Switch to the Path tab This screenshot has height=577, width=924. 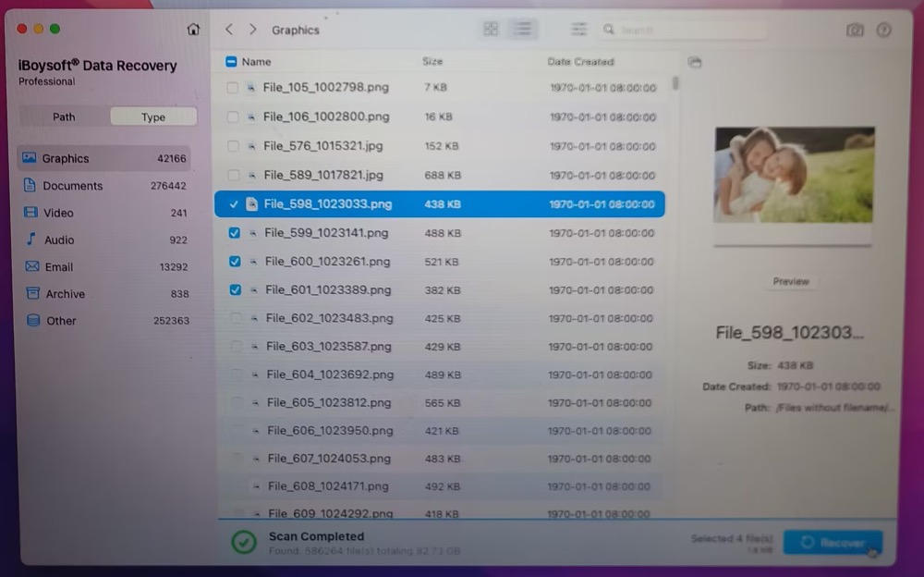pyautogui.click(x=64, y=117)
